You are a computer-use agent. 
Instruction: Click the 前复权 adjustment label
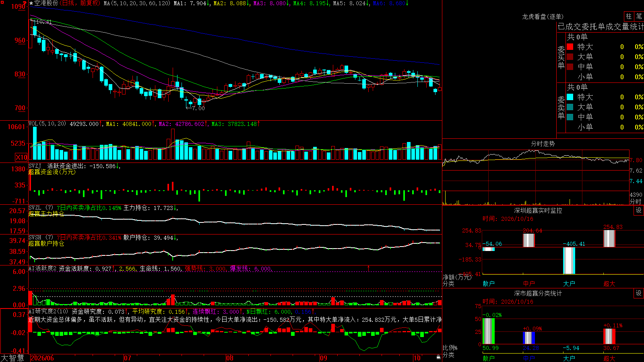click(x=89, y=3)
